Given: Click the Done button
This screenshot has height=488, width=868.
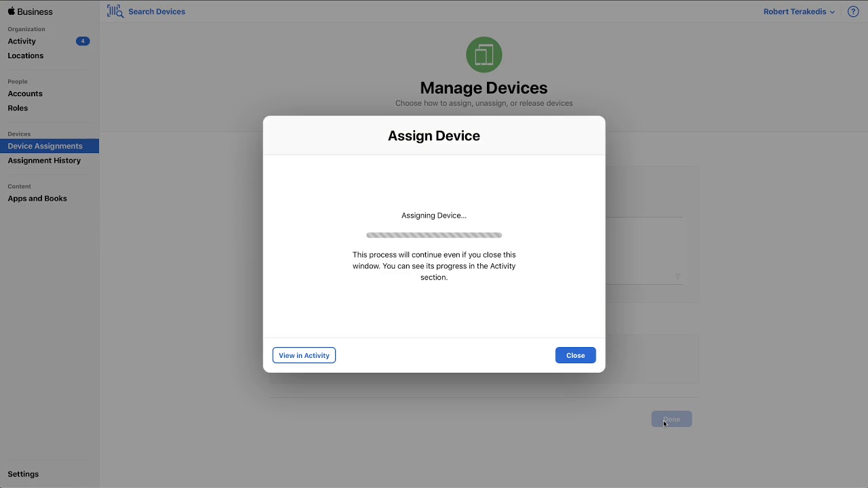Looking at the screenshot, I should point(671,419).
